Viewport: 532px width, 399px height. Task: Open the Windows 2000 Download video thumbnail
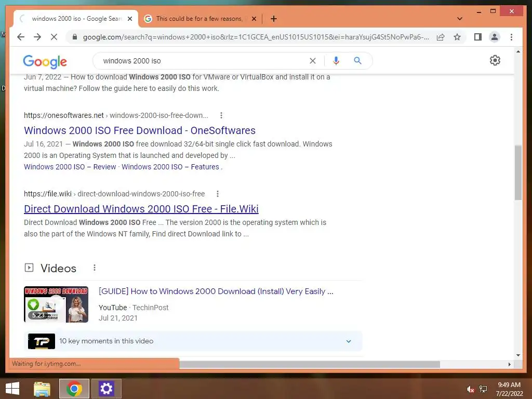coord(56,304)
